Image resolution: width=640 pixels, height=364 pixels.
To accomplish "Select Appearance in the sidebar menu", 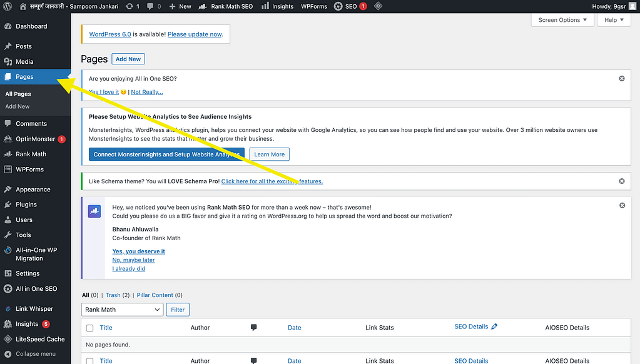I will click(x=33, y=190).
